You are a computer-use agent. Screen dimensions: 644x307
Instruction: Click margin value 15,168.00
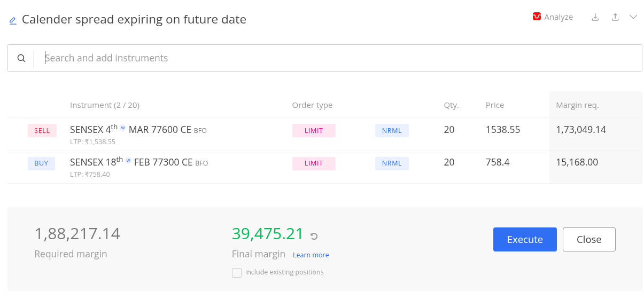tap(577, 162)
